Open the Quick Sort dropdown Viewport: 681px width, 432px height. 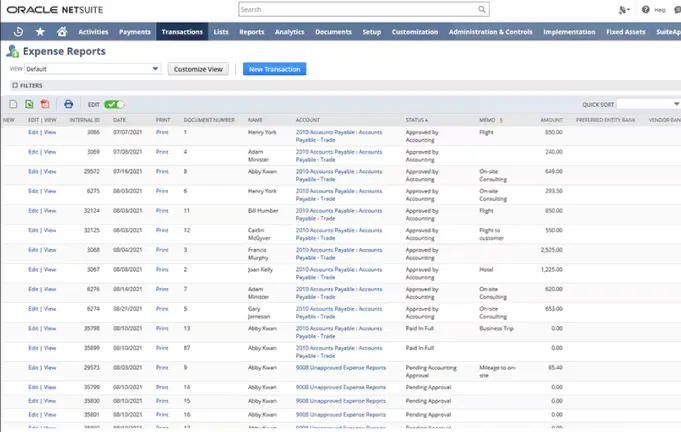coord(648,104)
